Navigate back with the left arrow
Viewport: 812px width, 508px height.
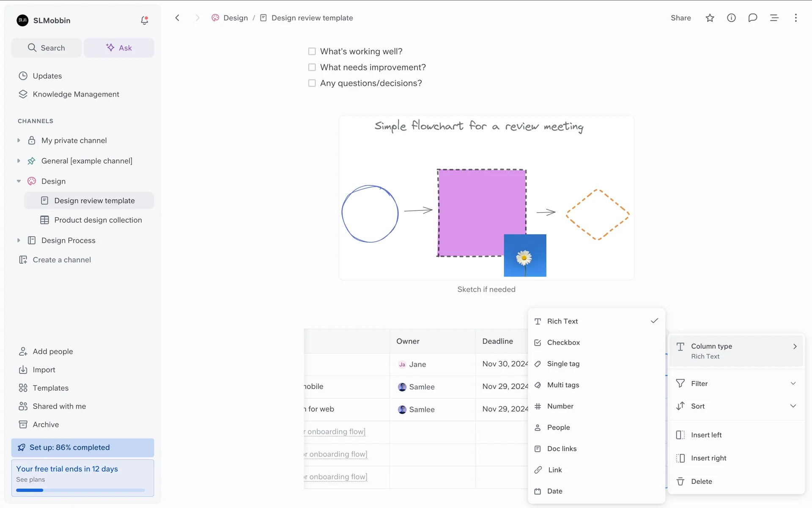coord(178,18)
